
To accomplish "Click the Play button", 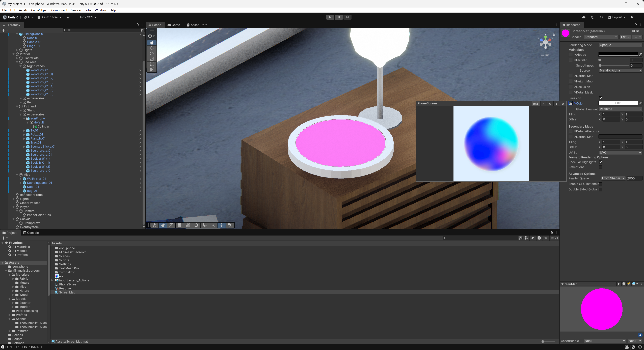I will pyautogui.click(x=330, y=17).
